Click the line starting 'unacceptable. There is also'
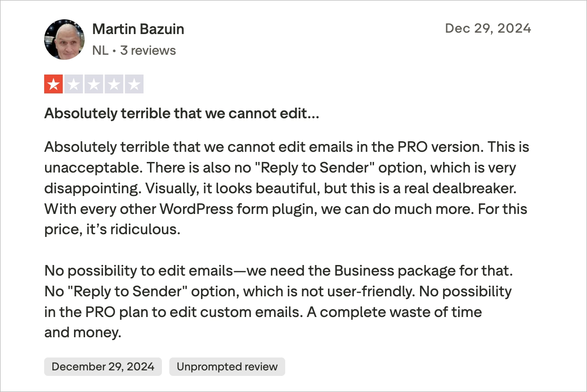 click(280, 168)
